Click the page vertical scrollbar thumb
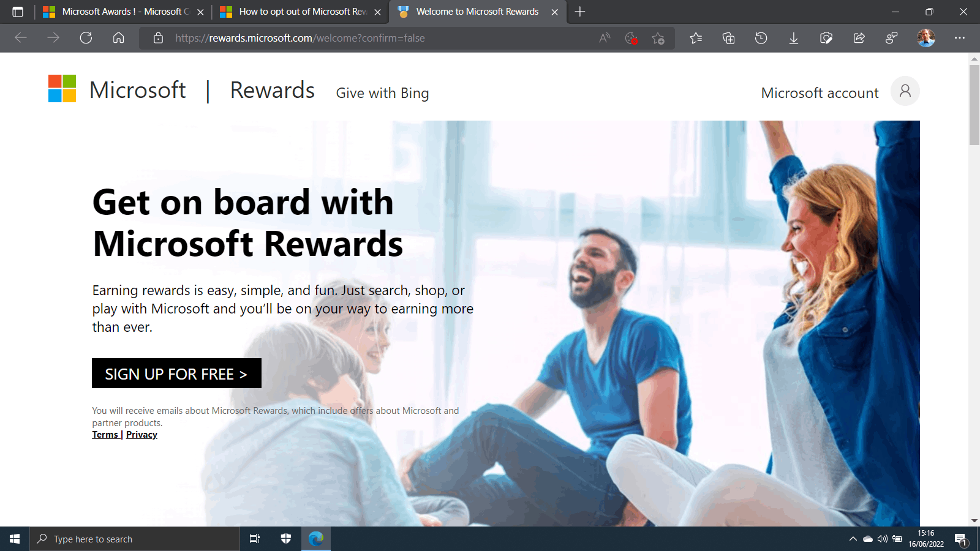 pos(974,105)
